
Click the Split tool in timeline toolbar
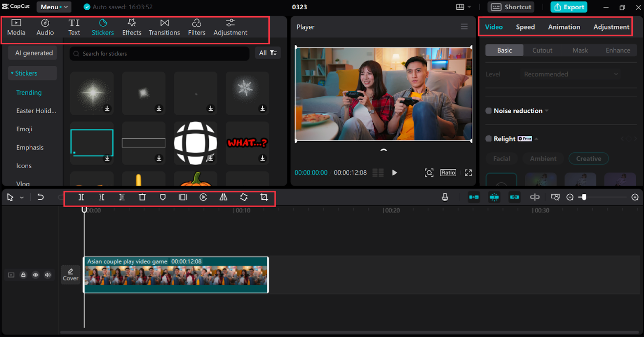[x=81, y=197]
